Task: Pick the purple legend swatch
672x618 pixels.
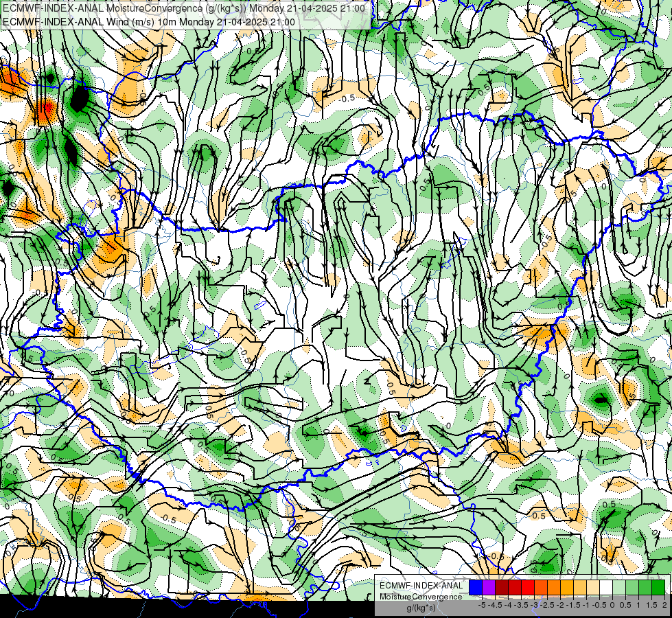Action: tap(489, 587)
